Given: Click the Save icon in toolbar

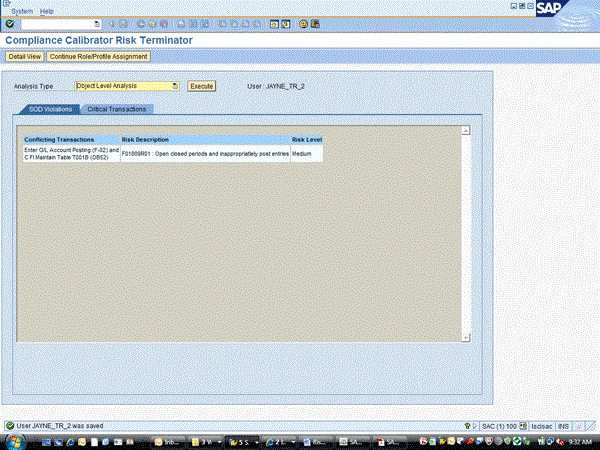Looking at the screenshot, I should 125,22.
